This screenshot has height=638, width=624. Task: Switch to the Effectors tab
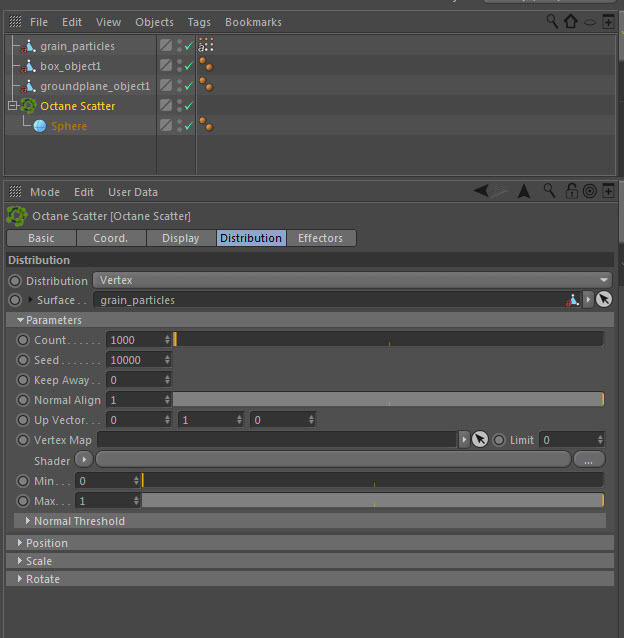click(321, 238)
